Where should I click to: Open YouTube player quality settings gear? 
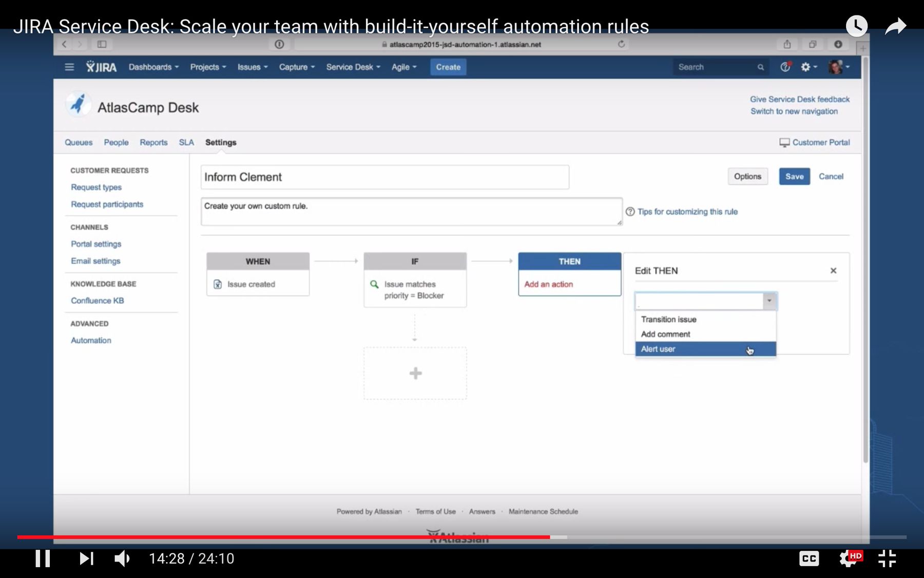click(x=849, y=558)
